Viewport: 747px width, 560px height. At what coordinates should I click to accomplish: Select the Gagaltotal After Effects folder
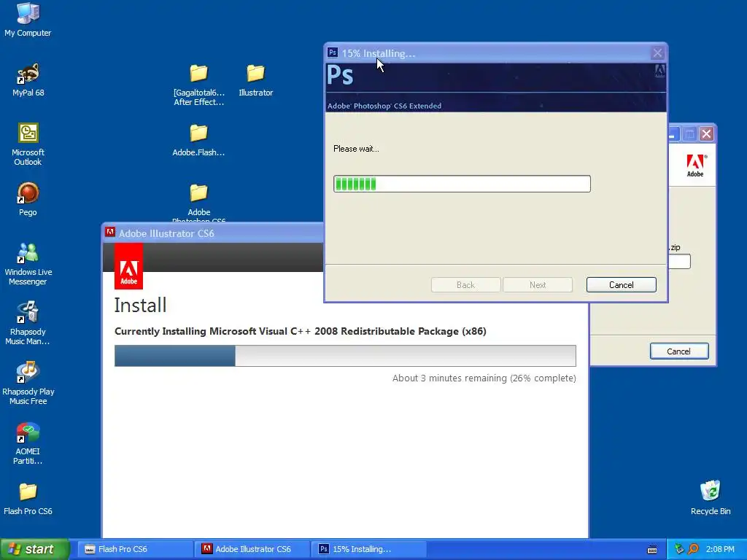(x=198, y=85)
